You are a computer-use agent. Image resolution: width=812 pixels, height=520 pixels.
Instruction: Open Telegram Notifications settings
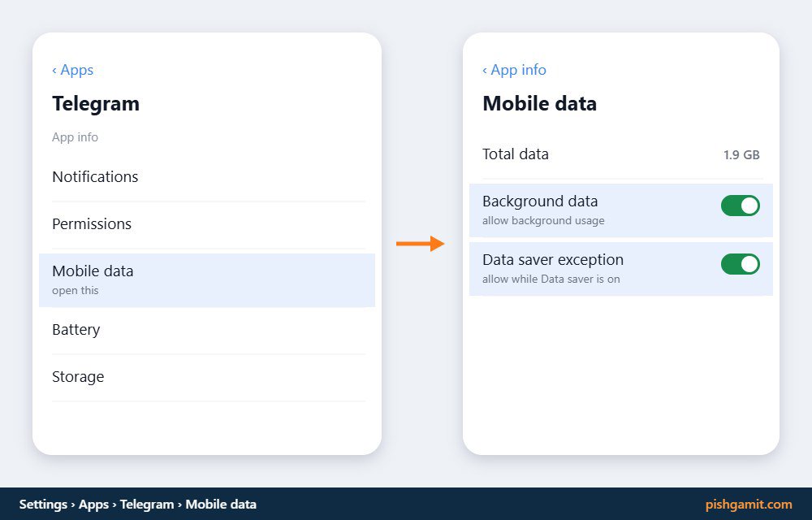click(x=209, y=177)
